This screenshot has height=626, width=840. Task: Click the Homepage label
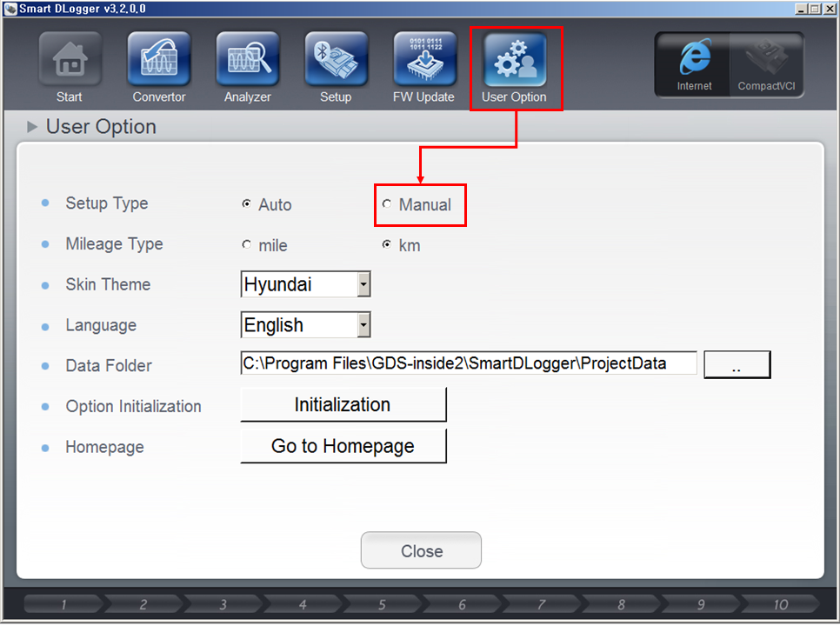click(x=105, y=447)
